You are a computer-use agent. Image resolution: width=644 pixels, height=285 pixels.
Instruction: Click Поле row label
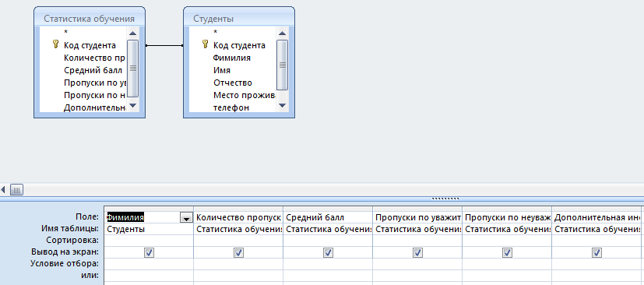(x=87, y=216)
